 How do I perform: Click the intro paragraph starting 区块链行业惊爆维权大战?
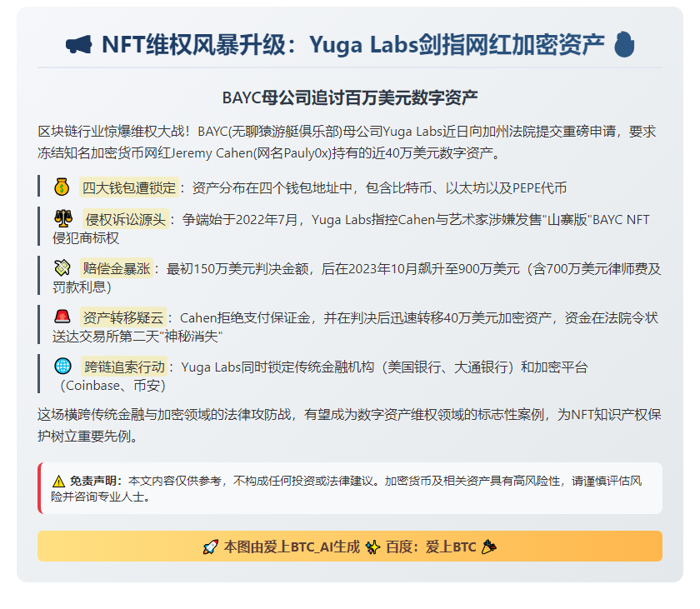347,142
